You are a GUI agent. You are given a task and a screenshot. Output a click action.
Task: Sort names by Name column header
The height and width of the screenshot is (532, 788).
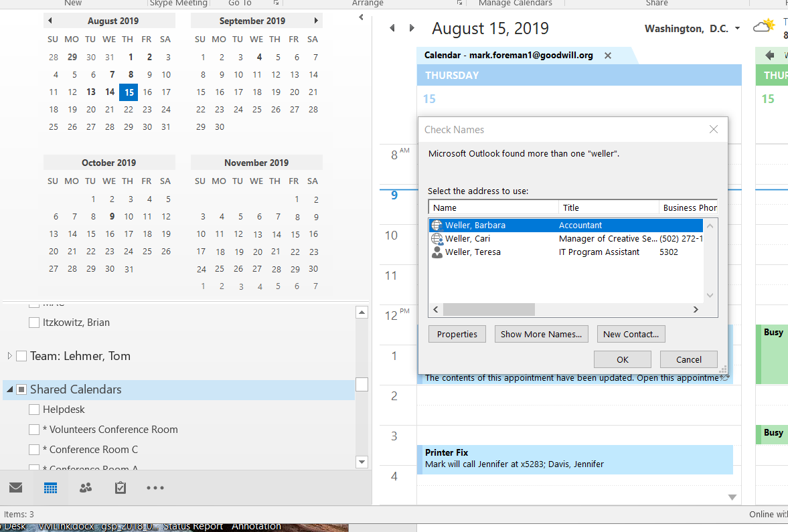pyautogui.click(x=493, y=207)
